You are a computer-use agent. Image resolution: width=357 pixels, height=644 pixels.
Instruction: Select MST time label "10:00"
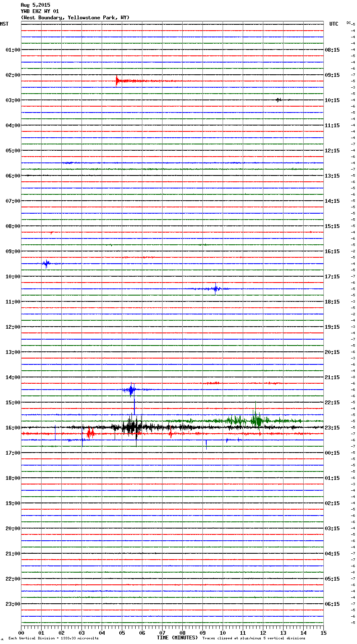click(x=13, y=277)
